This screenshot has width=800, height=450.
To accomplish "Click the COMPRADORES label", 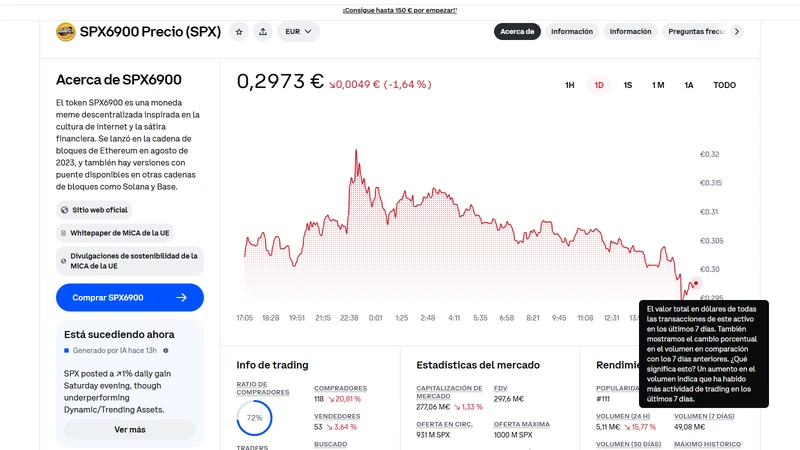I will [340, 388].
